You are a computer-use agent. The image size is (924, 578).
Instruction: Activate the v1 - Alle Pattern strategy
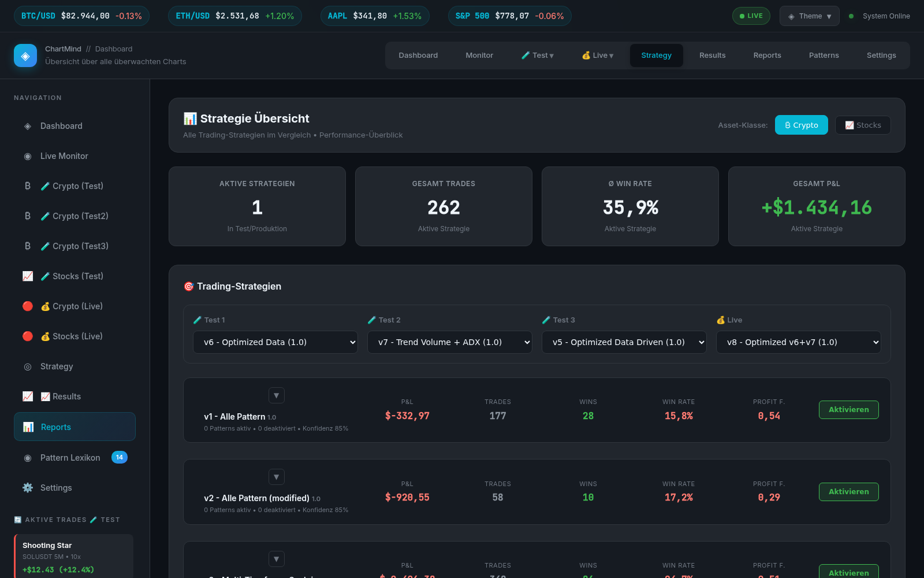pyautogui.click(x=849, y=410)
